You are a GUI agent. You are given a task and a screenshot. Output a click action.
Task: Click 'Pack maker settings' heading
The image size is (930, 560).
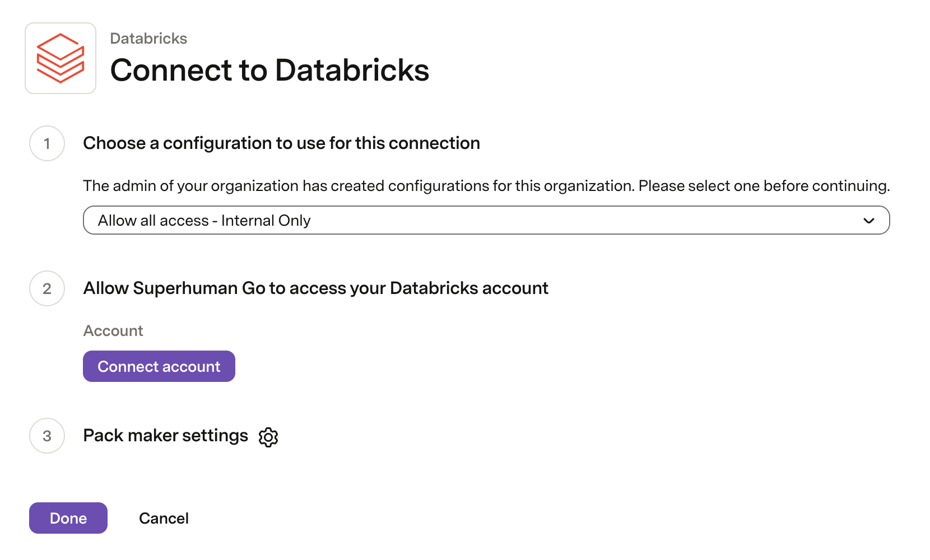(x=166, y=435)
